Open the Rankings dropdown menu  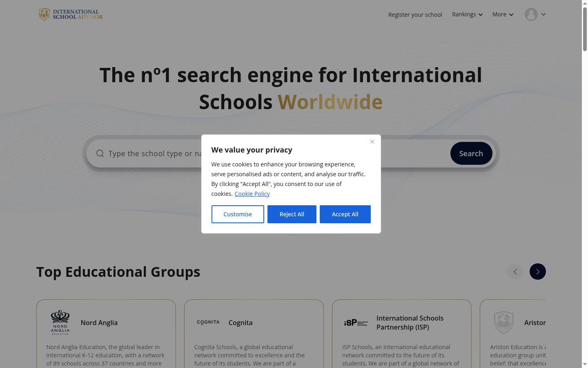pyautogui.click(x=467, y=14)
